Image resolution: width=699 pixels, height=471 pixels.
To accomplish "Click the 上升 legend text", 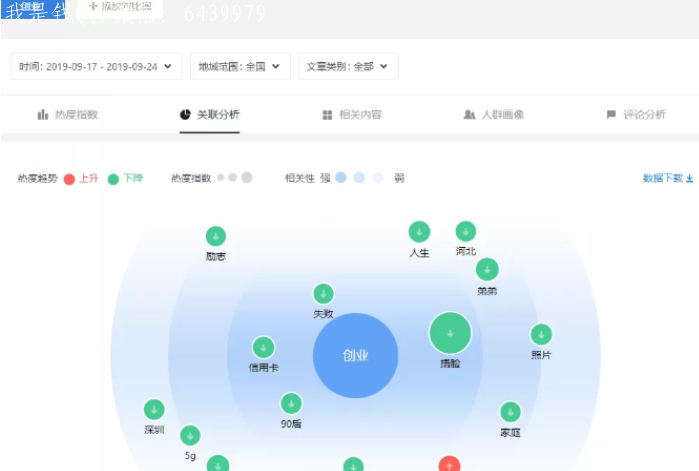I will (89, 178).
